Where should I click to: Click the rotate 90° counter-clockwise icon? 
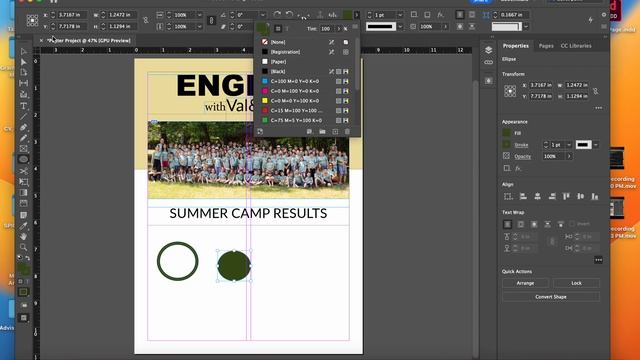click(289, 15)
